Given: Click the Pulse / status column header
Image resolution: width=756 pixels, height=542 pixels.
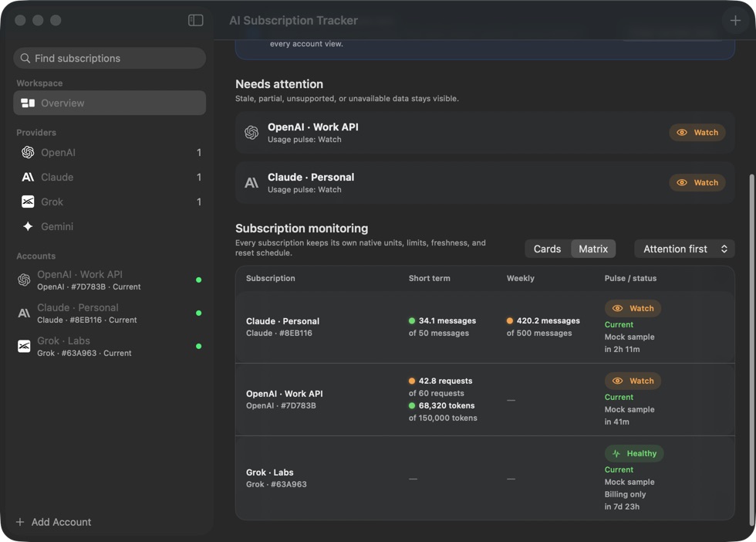Looking at the screenshot, I should [631, 279].
